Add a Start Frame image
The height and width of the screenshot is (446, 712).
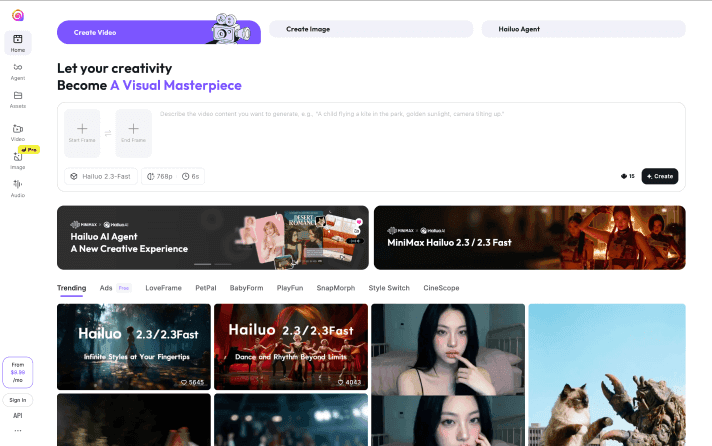click(x=82, y=133)
